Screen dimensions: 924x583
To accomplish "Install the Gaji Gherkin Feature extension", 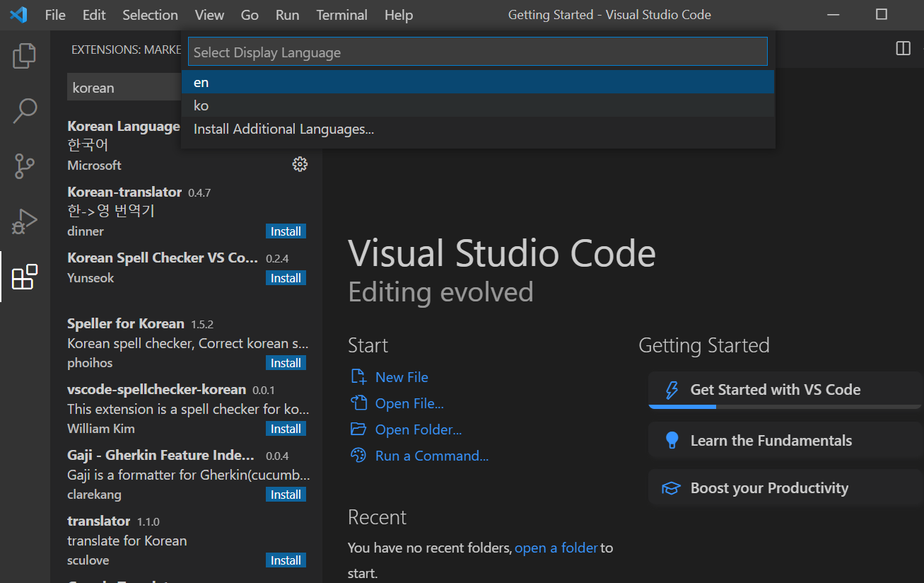I will (x=286, y=495).
